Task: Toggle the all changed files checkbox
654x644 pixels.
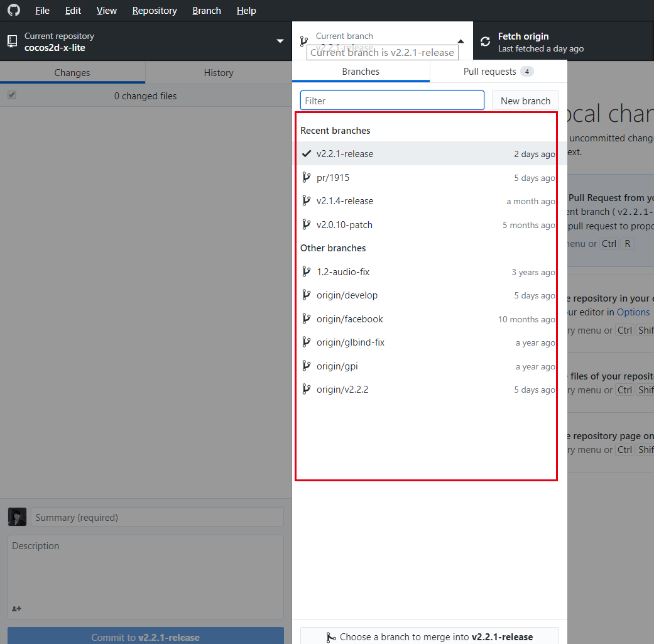Action: pos(12,95)
